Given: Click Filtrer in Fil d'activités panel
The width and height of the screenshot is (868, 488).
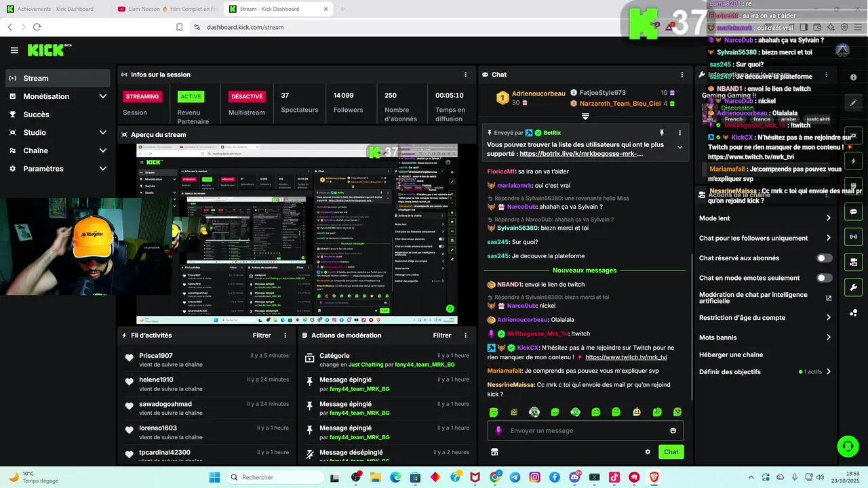Looking at the screenshot, I should tap(262, 335).
